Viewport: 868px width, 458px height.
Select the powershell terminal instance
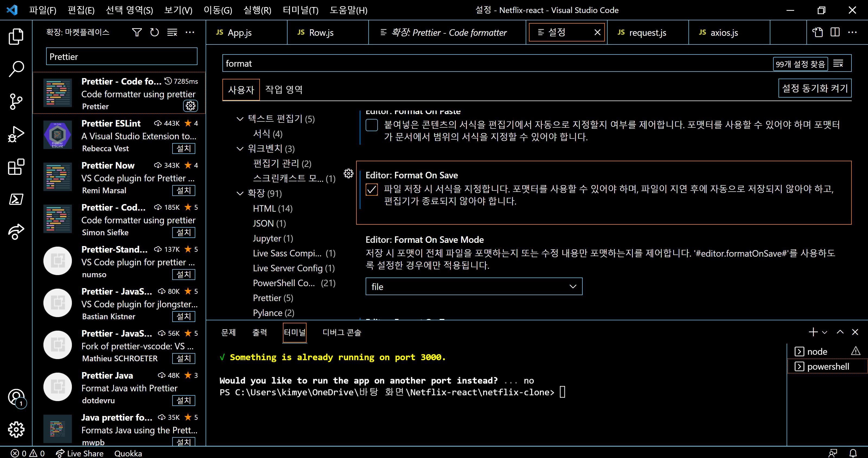tap(827, 366)
